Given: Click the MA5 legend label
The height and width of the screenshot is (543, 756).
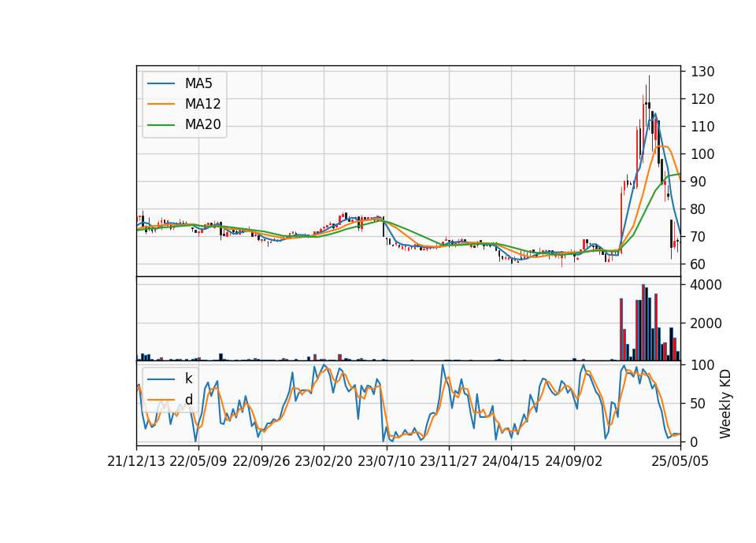Looking at the screenshot, I should coord(198,83).
